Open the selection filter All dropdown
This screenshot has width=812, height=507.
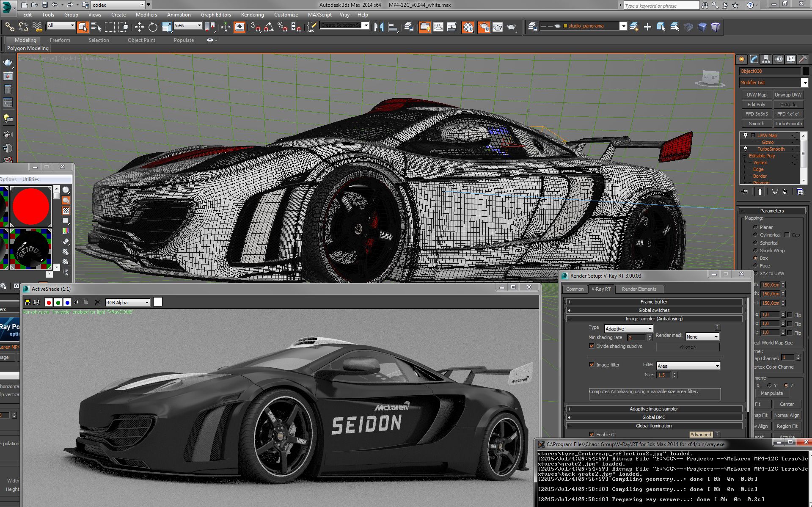(x=61, y=25)
